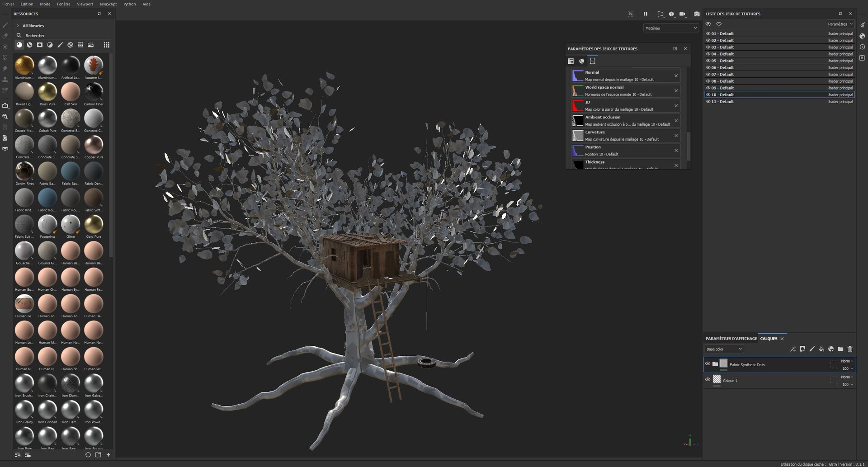This screenshot has width=868, height=467.
Task: Take a screenshot with the camera icon
Action: tap(697, 14)
